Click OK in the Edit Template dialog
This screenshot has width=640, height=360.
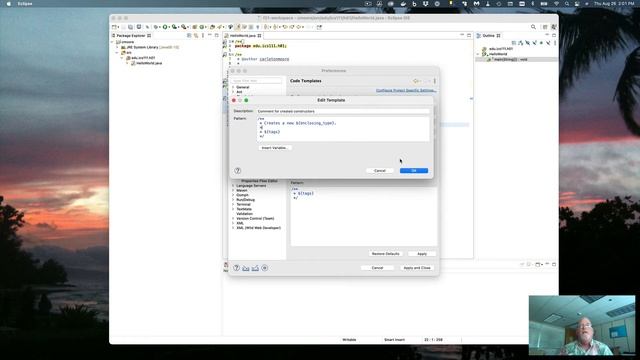(x=414, y=171)
